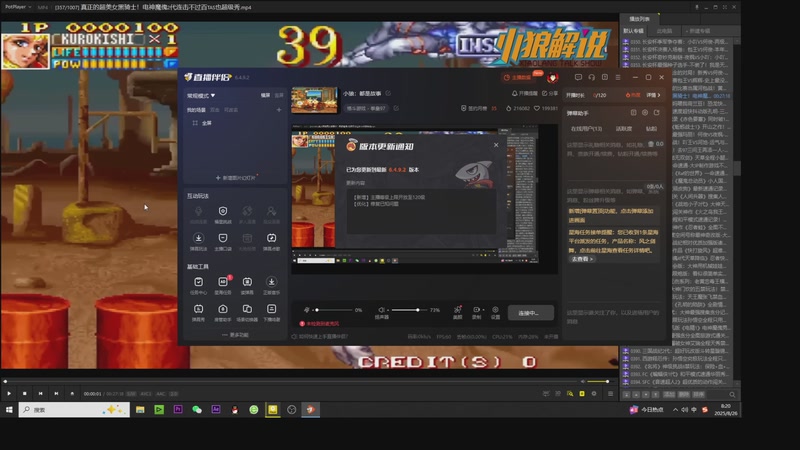Close the 版本更新通知 update dialog

pyautogui.click(x=496, y=145)
